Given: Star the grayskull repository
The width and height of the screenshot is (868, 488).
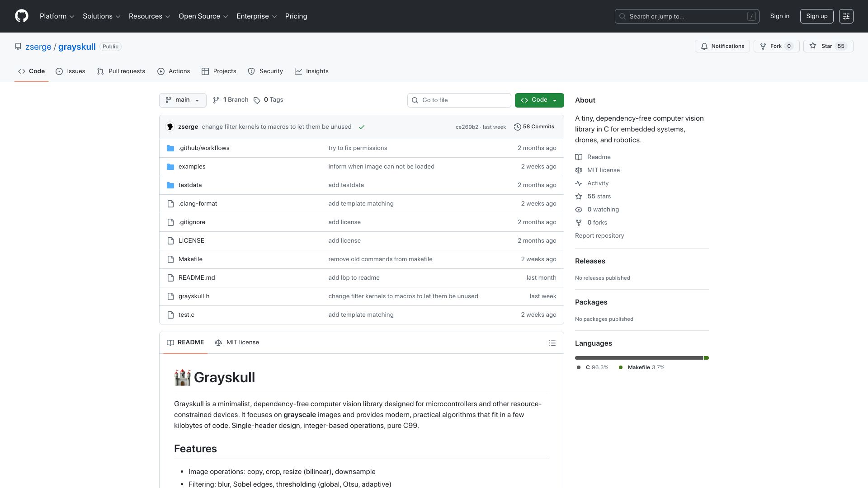Looking at the screenshot, I should (828, 46).
